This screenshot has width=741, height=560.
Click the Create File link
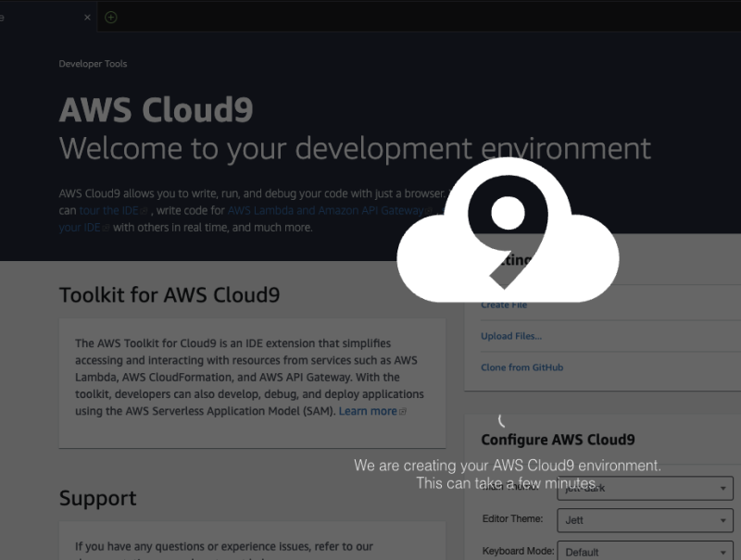[x=504, y=305]
